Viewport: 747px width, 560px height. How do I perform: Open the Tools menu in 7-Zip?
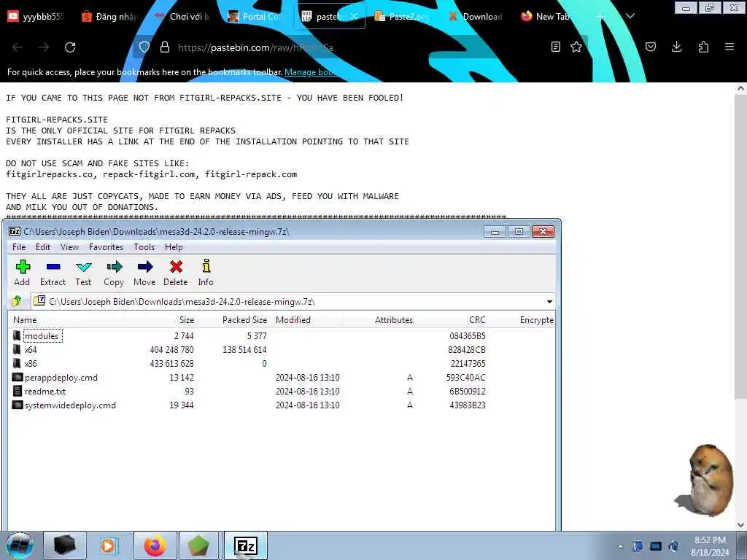click(x=144, y=246)
